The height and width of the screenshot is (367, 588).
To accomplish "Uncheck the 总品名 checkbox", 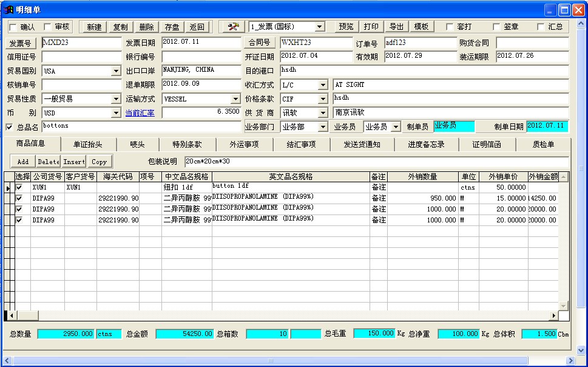I will click(x=9, y=127).
